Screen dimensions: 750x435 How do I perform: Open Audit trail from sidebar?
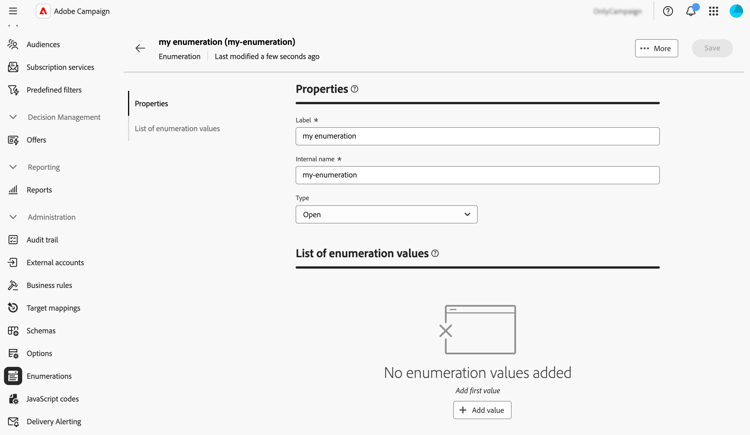(x=42, y=240)
